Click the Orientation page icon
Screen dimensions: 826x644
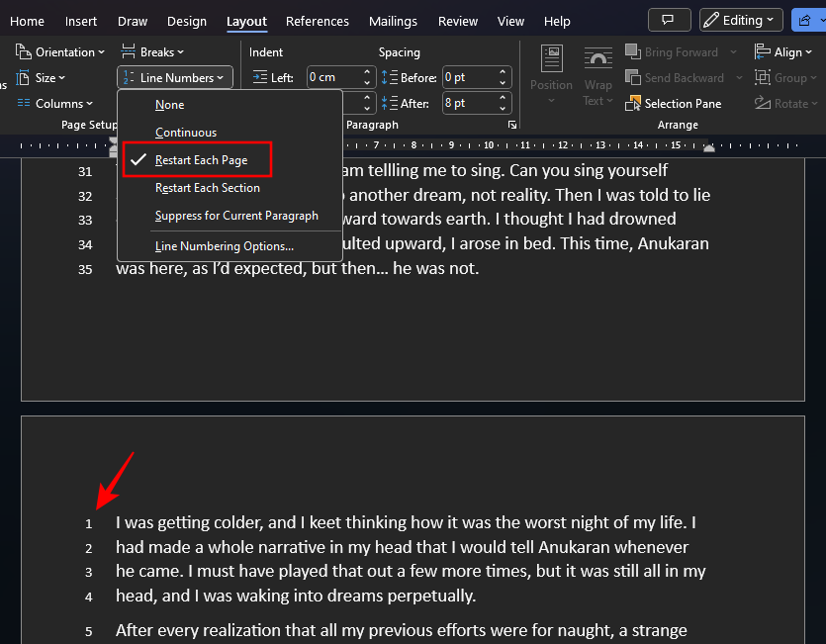pyautogui.click(x=23, y=51)
